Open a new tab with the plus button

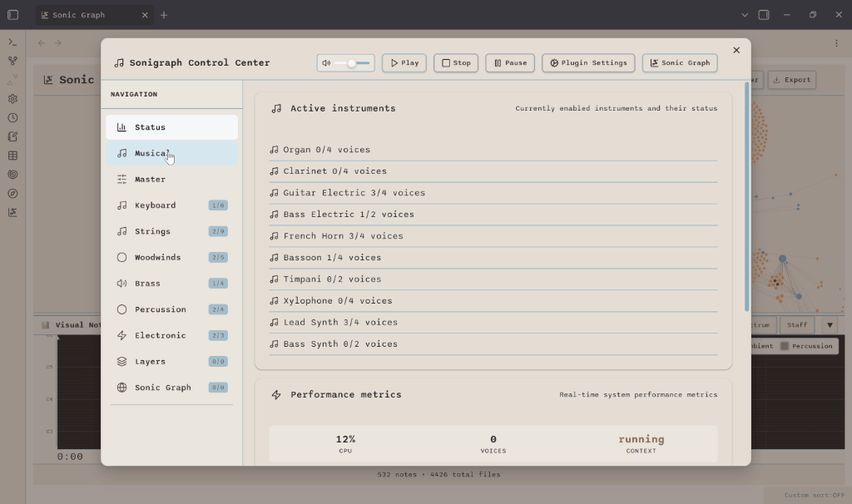coord(164,15)
